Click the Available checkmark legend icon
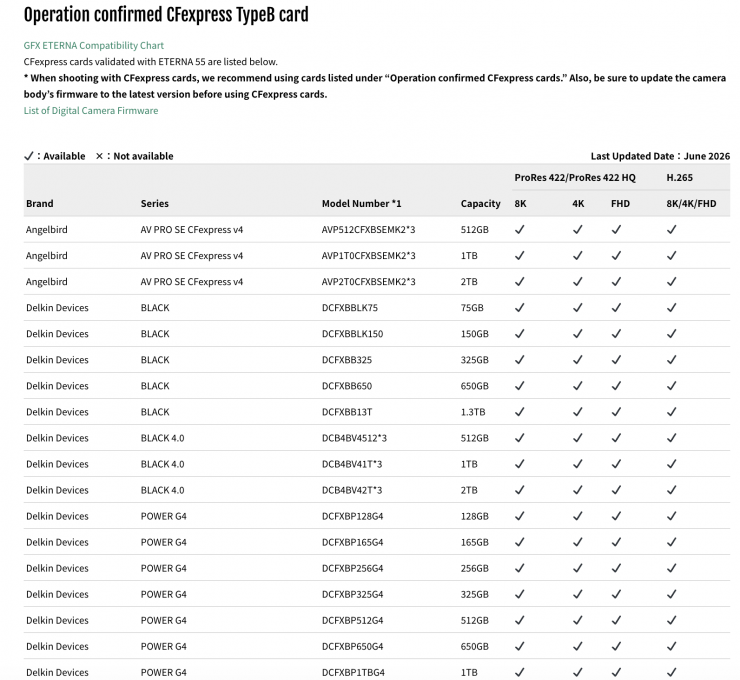Image resolution: width=740 pixels, height=680 pixels. point(29,156)
